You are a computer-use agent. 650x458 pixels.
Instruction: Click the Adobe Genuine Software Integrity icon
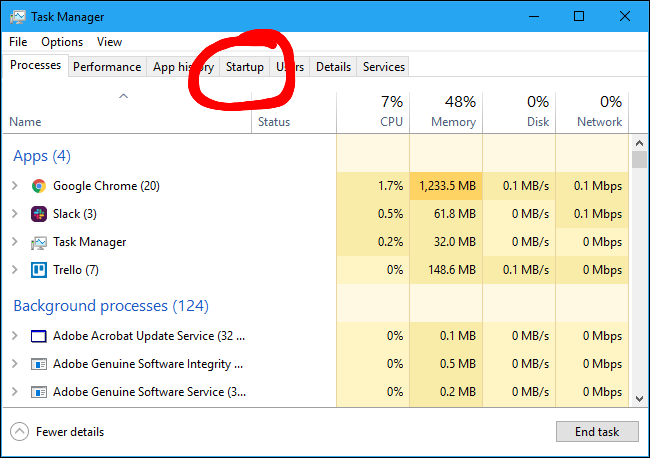click(x=39, y=364)
